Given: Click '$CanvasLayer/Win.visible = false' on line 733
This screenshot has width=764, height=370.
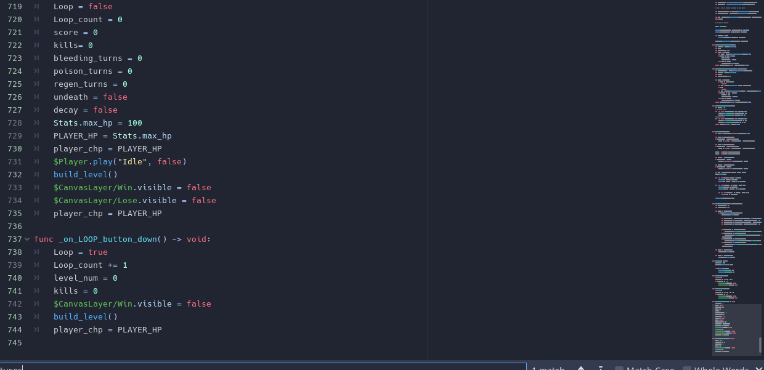Looking at the screenshot, I should point(132,187).
